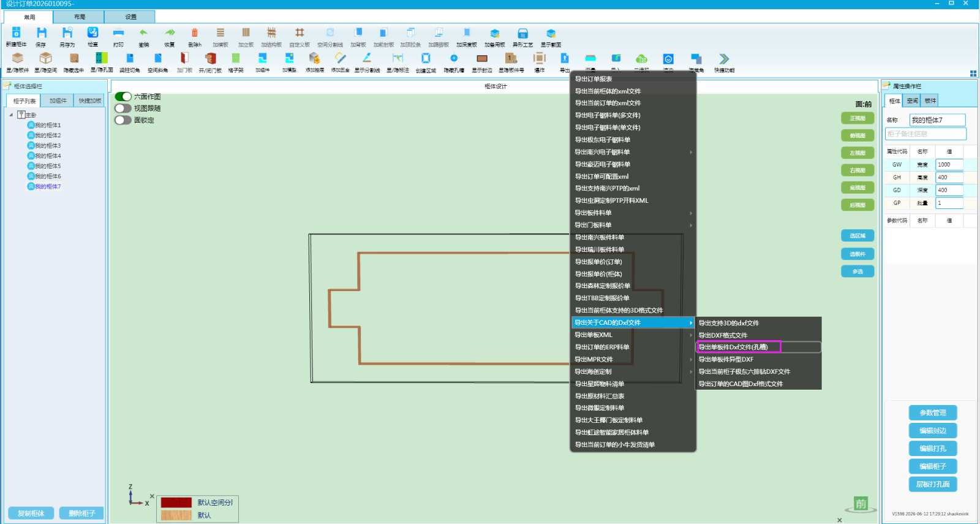Expand the 导出南兴电子锯料单 submenu

(x=633, y=152)
